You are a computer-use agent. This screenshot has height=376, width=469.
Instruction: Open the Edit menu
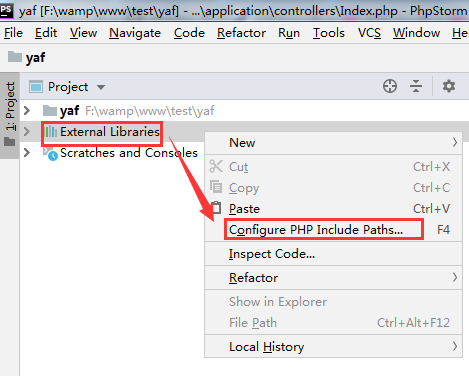(x=46, y=33)
